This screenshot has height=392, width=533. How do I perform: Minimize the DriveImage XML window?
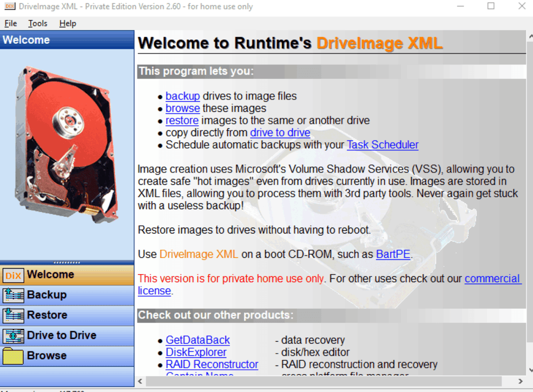pos(460,6)
